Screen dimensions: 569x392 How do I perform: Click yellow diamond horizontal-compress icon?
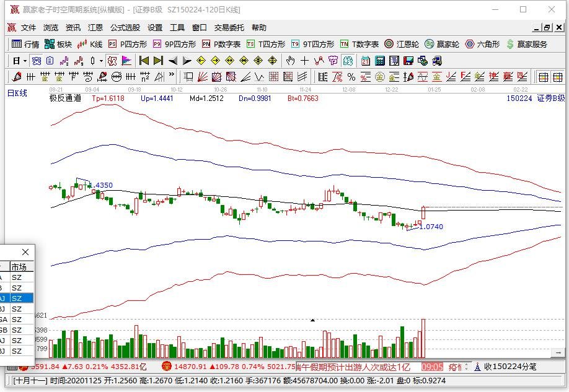[x=244, y=61]
